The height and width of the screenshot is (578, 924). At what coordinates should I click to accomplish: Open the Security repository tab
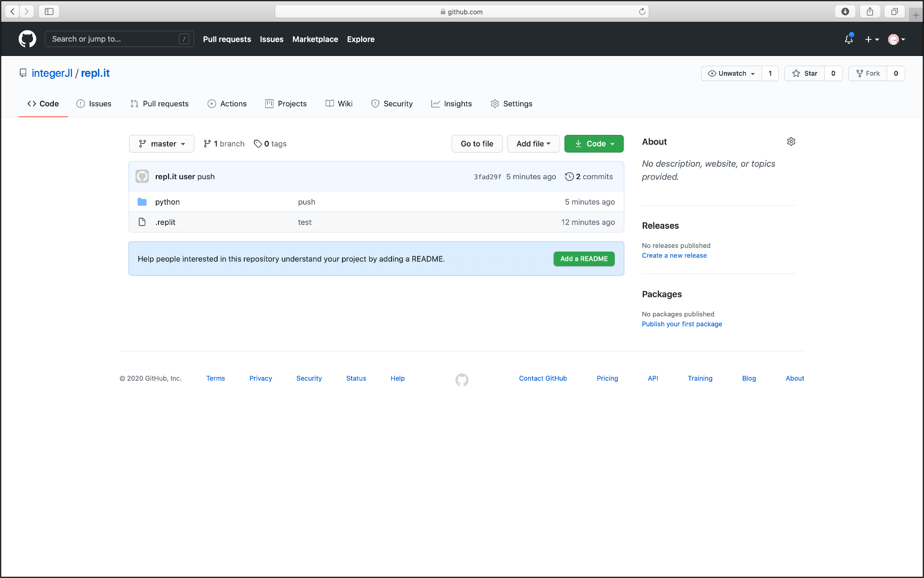tap(392, 103)
